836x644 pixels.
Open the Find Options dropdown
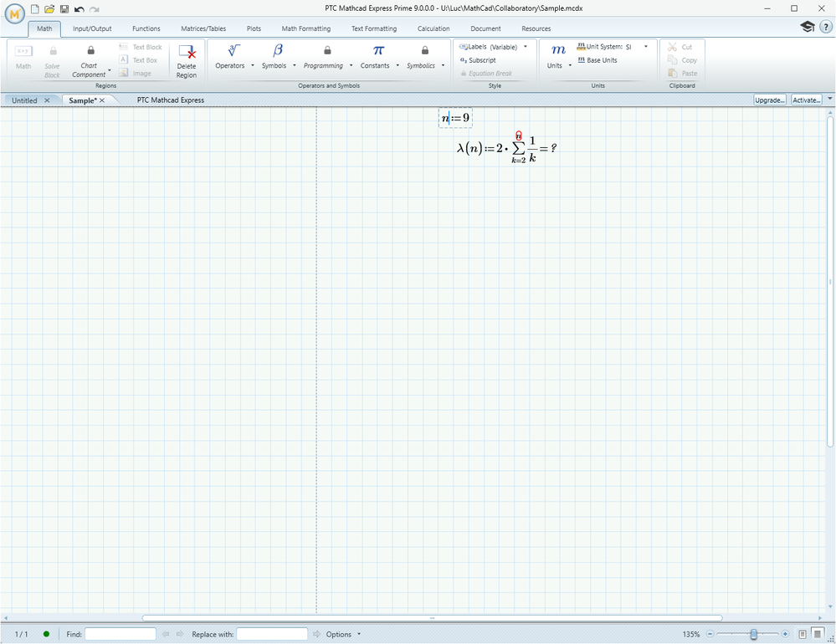pos(343,634)
